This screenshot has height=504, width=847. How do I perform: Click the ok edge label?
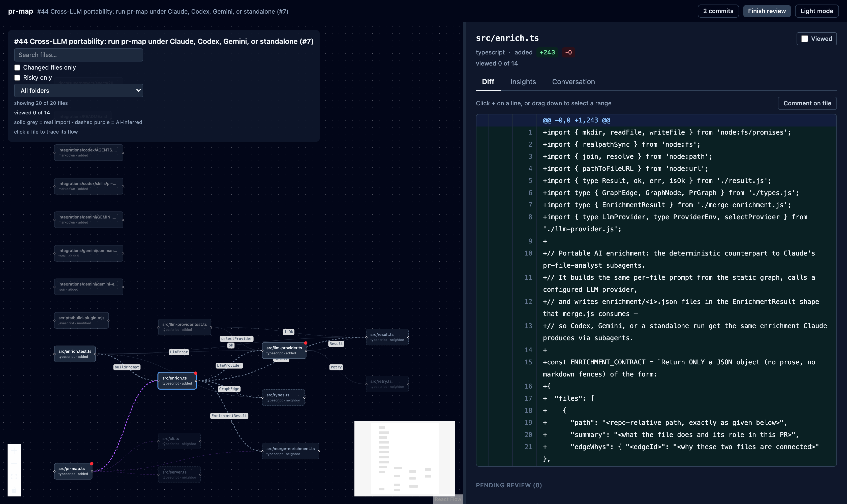click(231, 345)
